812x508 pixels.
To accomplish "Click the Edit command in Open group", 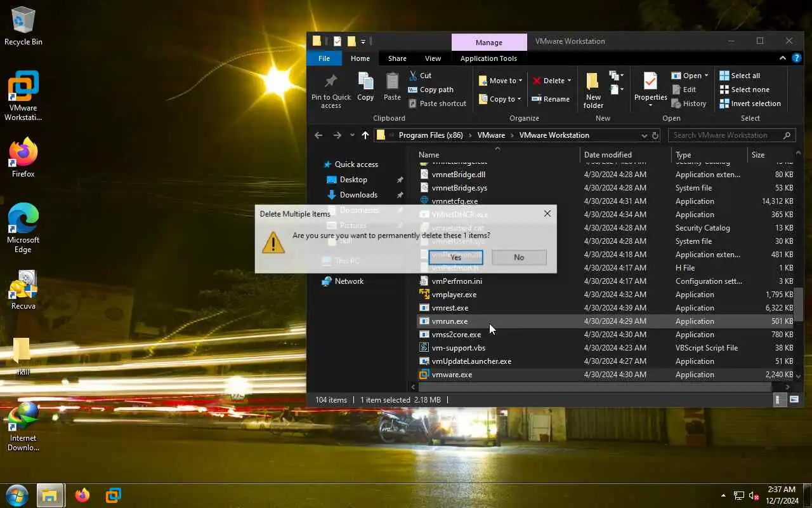I will pyautogui.click(x=684, y=90).
